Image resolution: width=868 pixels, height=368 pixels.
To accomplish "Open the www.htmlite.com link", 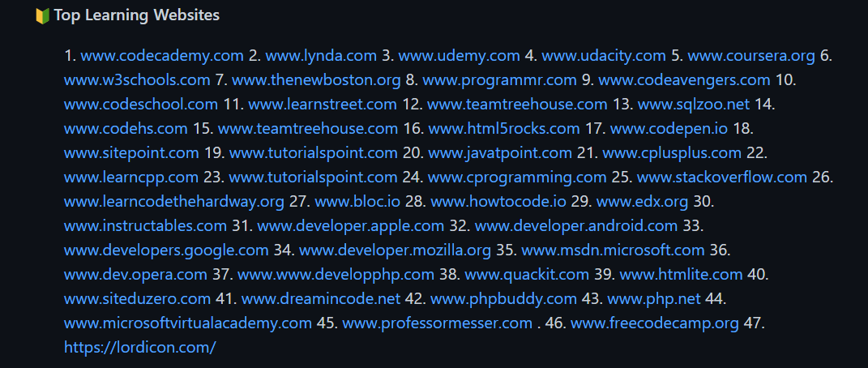I will (681, 275).
